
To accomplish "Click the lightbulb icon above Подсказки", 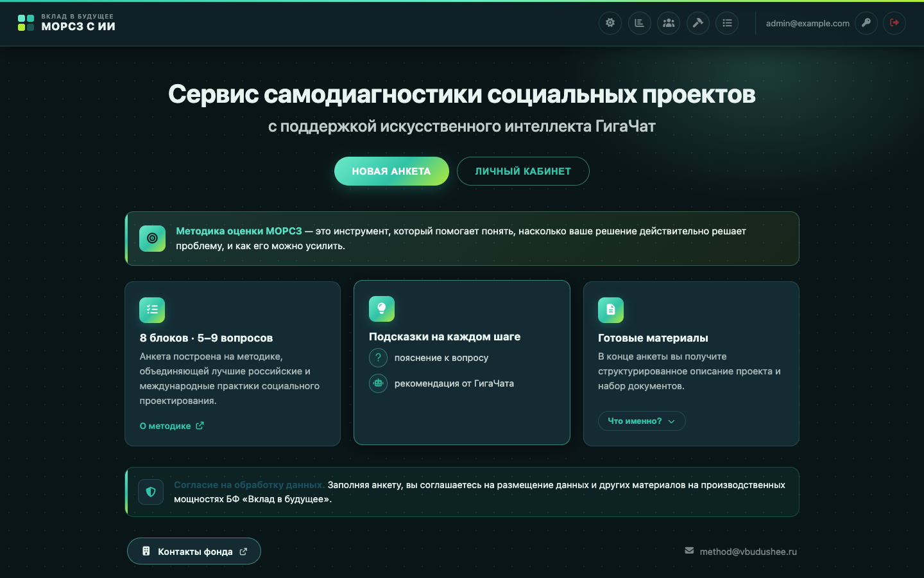I will coord(382,309).
